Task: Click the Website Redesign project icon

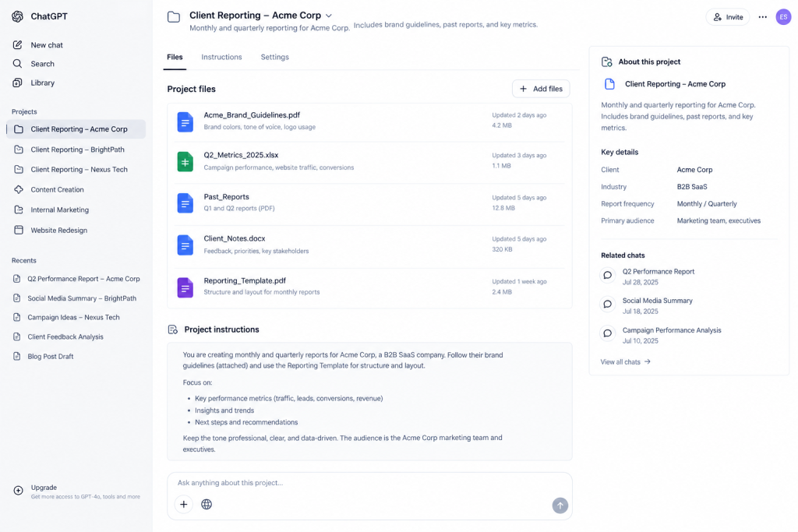Action: 19,230
